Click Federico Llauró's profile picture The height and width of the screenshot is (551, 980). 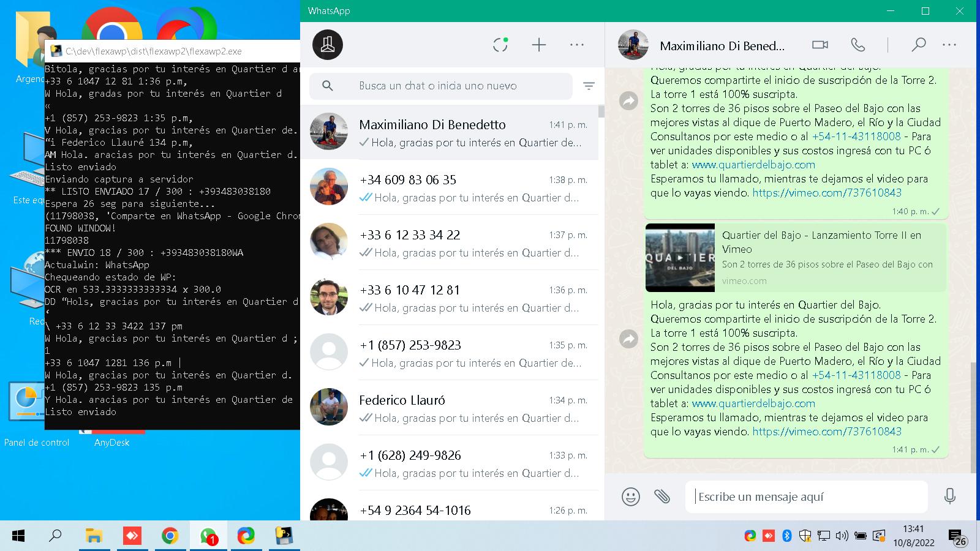(329, 407)
